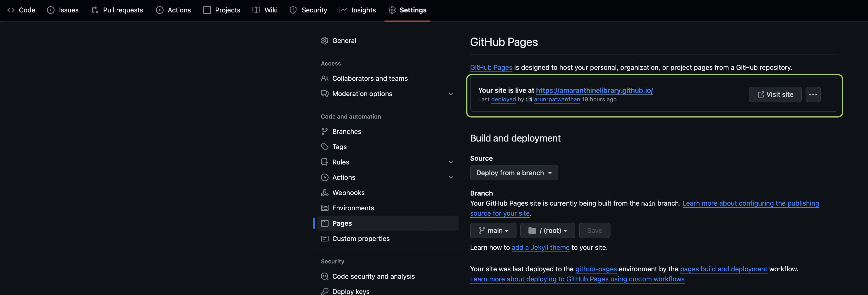Click the Branches git-branch icon

point(324,131)
